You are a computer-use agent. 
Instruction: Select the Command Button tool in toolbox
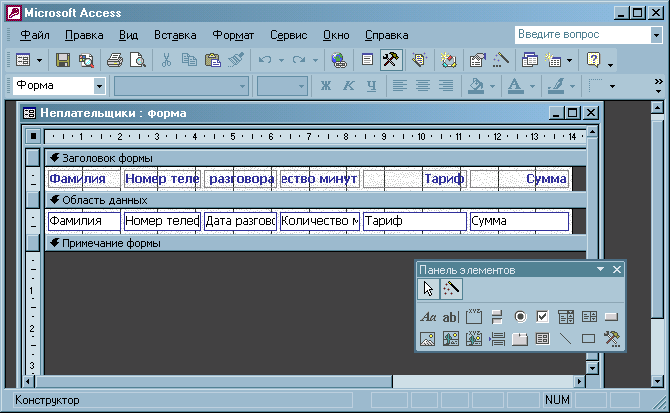[611, 317]
